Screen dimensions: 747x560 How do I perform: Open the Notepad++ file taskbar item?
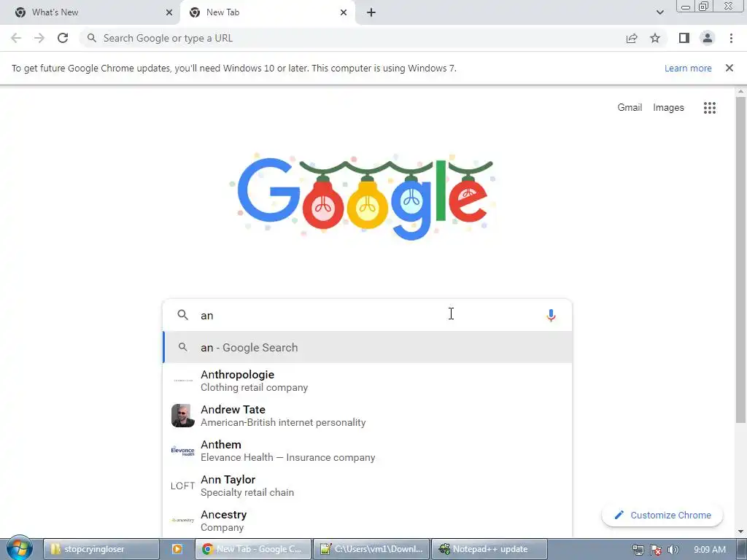point(371,549)
